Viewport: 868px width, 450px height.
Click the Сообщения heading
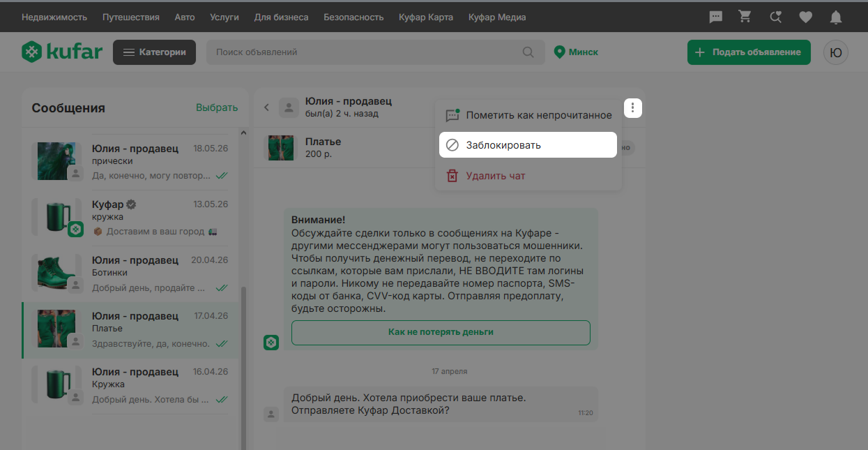(68, 108)
